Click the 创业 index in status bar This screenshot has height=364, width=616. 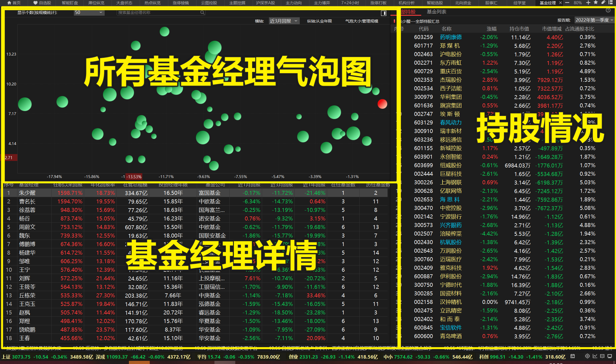coord(333,357)
